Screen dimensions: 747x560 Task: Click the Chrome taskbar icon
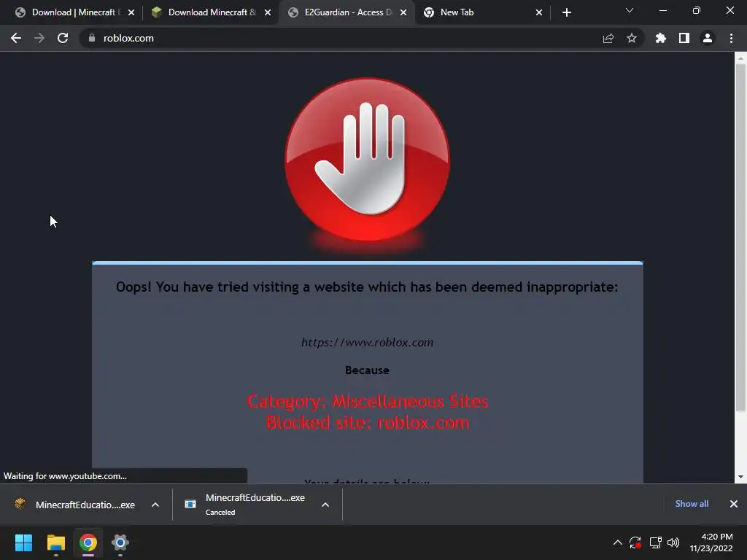click(x=88, y=542)
